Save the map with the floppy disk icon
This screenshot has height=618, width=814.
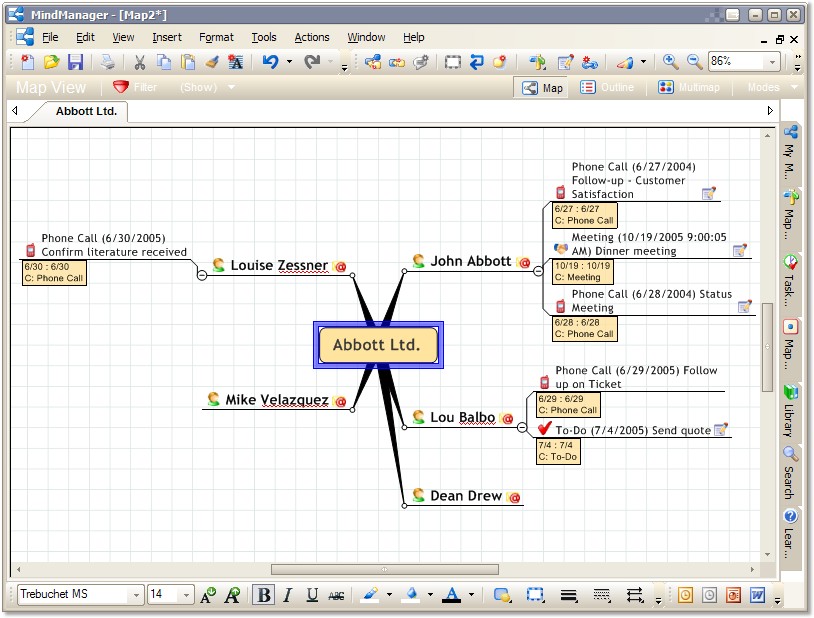75,62
